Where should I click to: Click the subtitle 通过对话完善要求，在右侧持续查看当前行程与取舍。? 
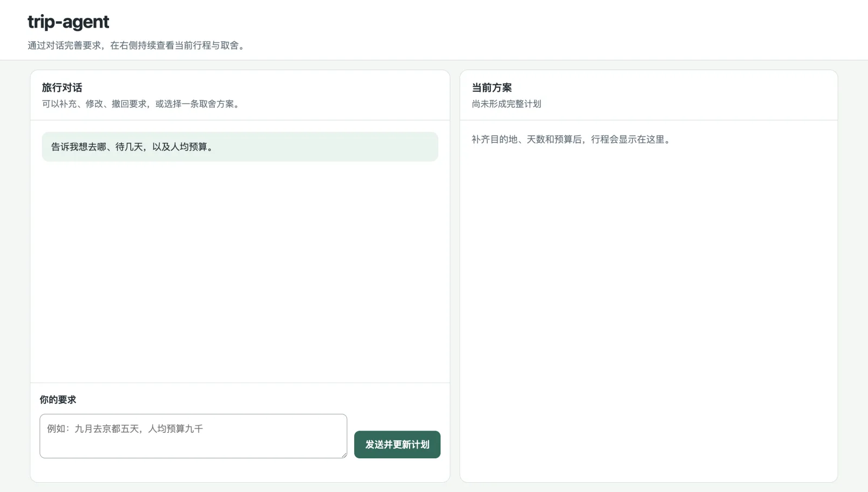click(x=138, y=46)
